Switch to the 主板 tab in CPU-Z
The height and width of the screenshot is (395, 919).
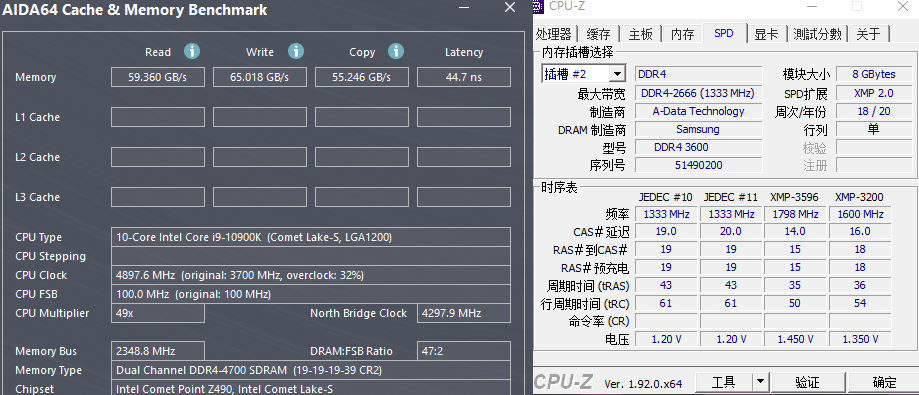[641, 34]
